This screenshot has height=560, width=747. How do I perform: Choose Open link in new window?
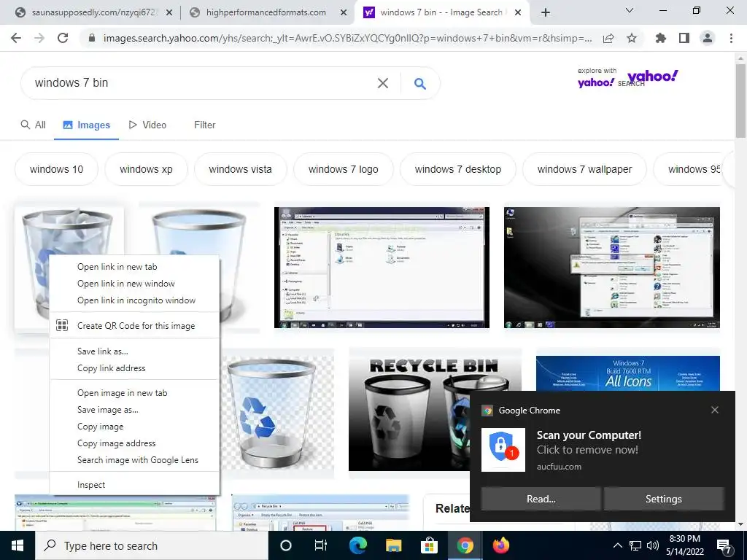pyautogui.click(x=134, y=284)
